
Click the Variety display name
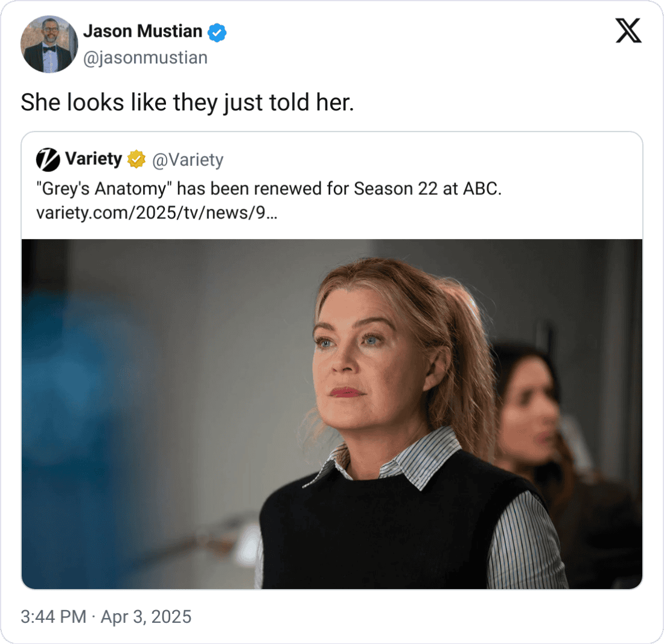coord(94,159)
